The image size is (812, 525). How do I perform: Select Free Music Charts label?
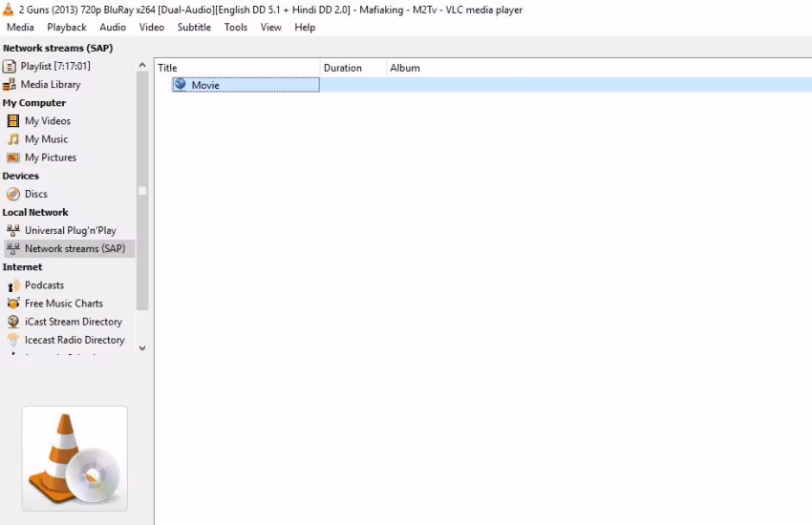pos(64,304)
